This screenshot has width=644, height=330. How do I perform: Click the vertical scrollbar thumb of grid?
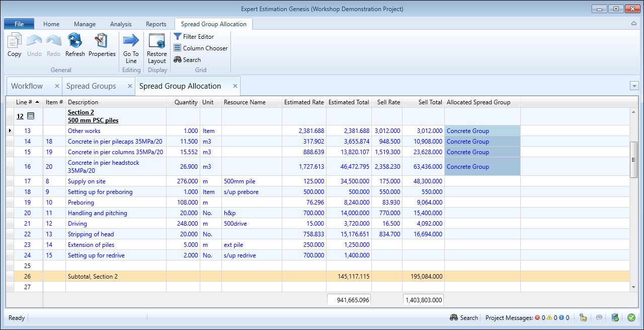pyautogui.click(x=633, y=160)
